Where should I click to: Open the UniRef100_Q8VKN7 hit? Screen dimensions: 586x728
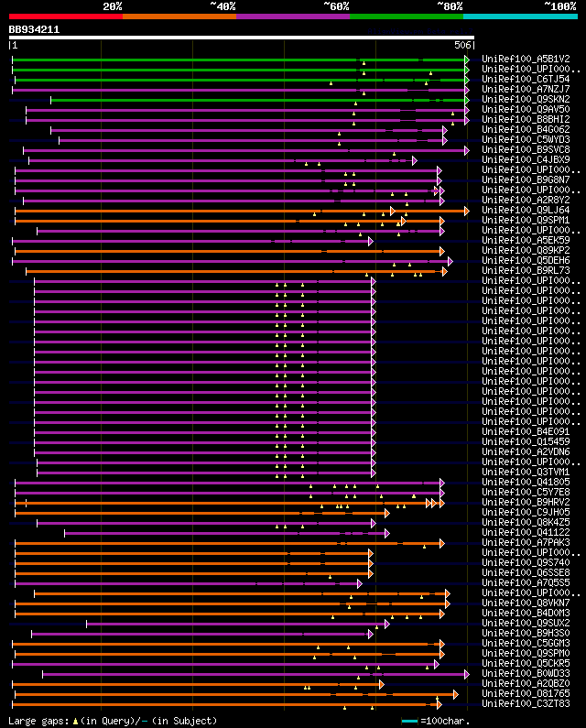point(526,603)
